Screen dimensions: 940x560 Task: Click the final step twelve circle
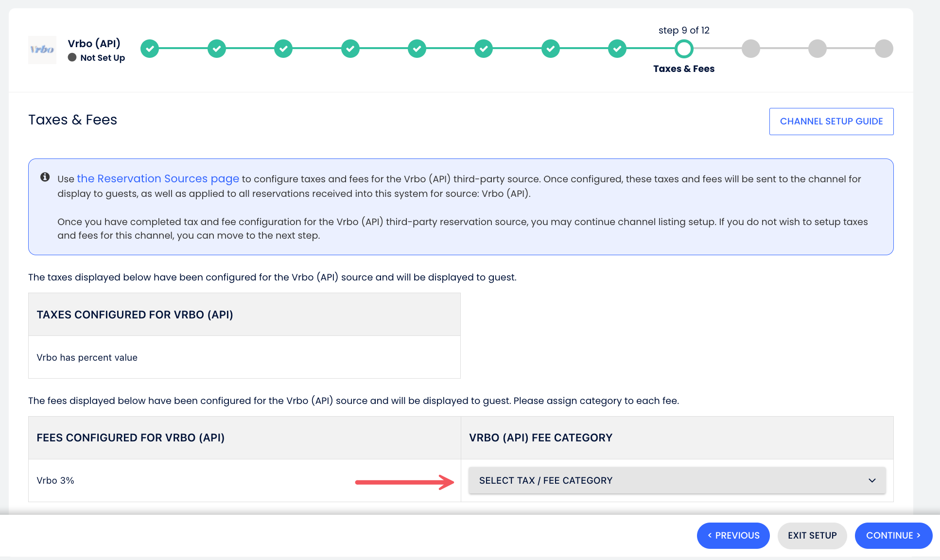pyautogui.click(x=884, y=49)
